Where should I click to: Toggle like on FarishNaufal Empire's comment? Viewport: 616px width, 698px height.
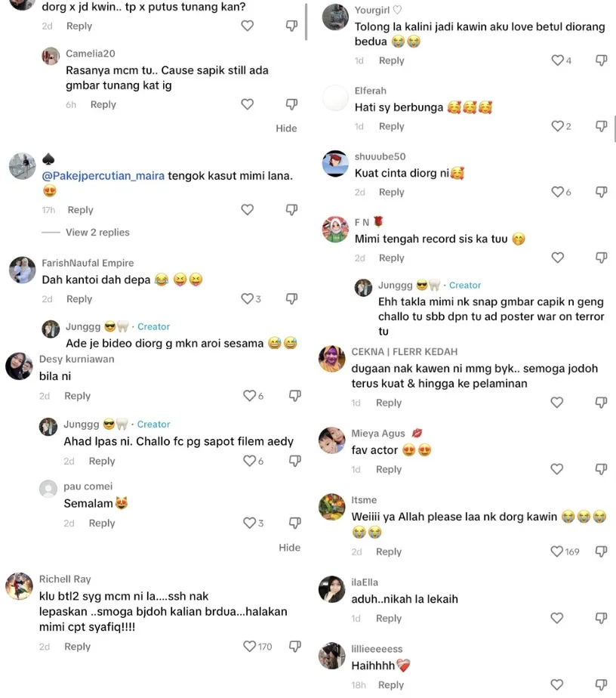247,299
